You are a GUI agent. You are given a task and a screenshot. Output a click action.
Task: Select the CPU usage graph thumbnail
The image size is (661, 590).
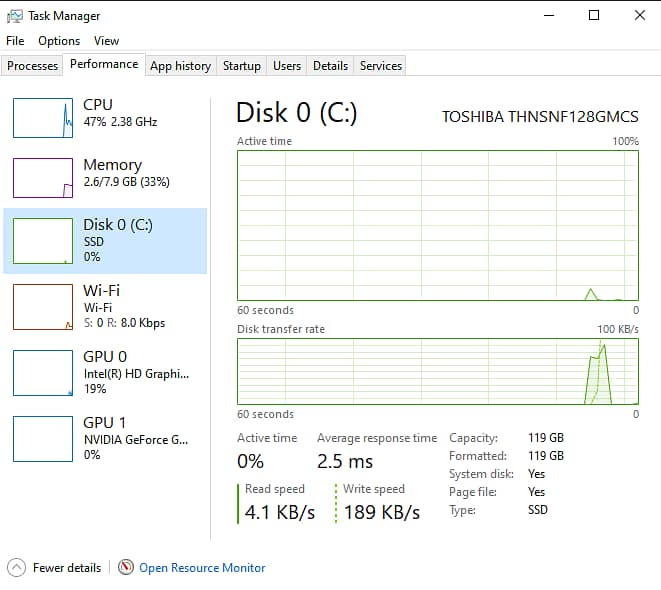pos(43,118)
